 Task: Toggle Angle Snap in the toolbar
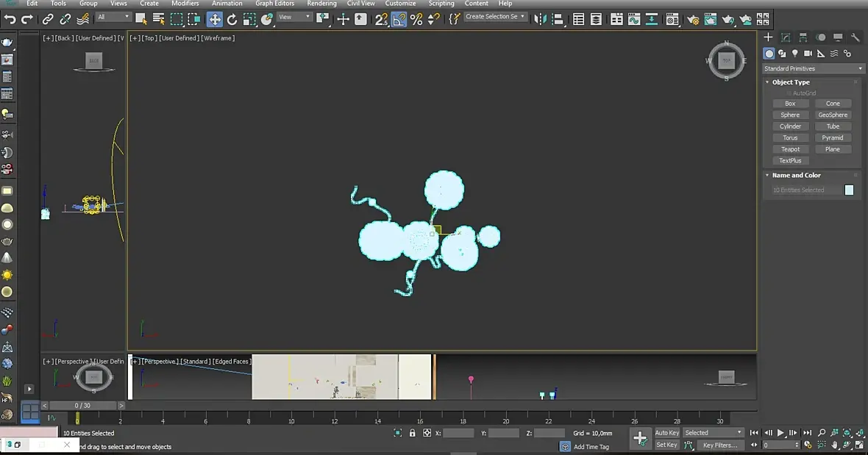(399, 19)
